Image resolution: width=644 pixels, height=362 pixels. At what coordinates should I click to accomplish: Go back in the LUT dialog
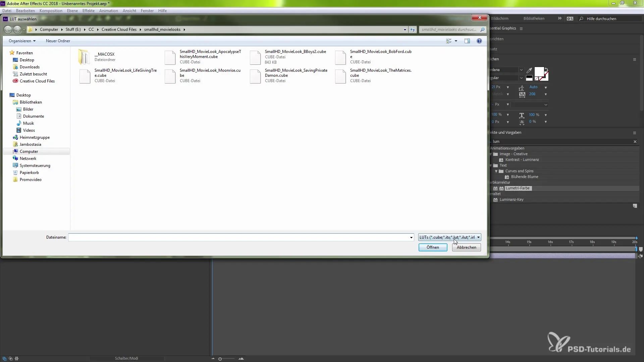coord(8,29)
